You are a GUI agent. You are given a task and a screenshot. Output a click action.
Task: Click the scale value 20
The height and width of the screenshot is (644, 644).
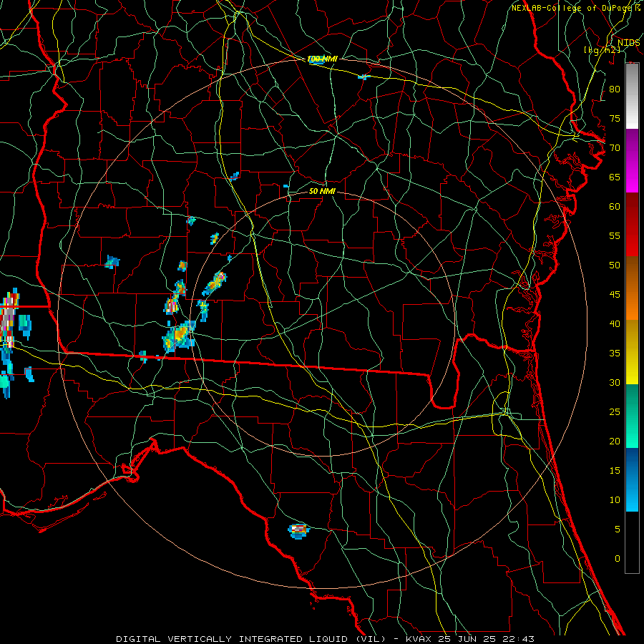[x=615, y=441]
